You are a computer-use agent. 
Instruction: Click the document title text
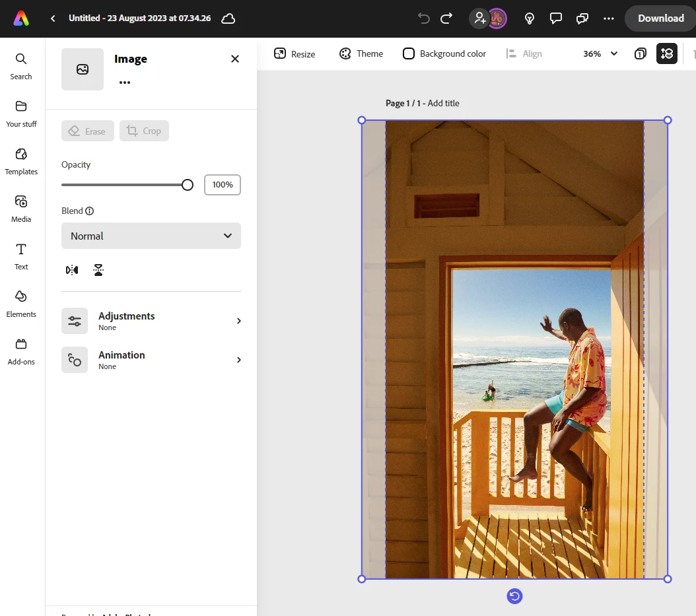tap(140, 18)
